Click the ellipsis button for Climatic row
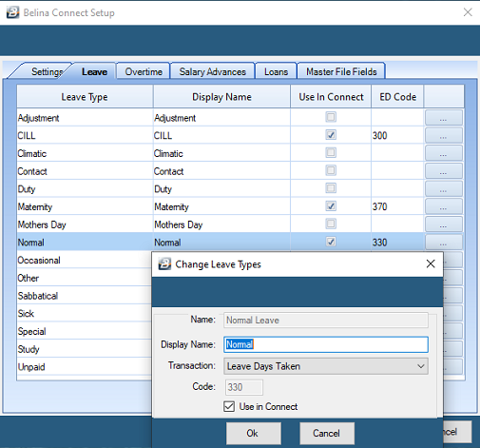The height and width of the screenshot is (448, 480). [x=444, y=153]
